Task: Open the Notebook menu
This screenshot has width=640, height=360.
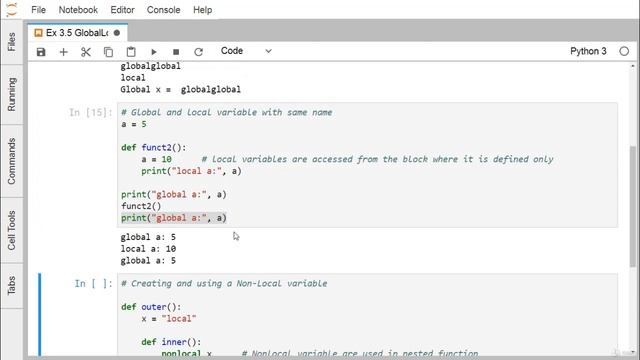Action: [78, 10]
